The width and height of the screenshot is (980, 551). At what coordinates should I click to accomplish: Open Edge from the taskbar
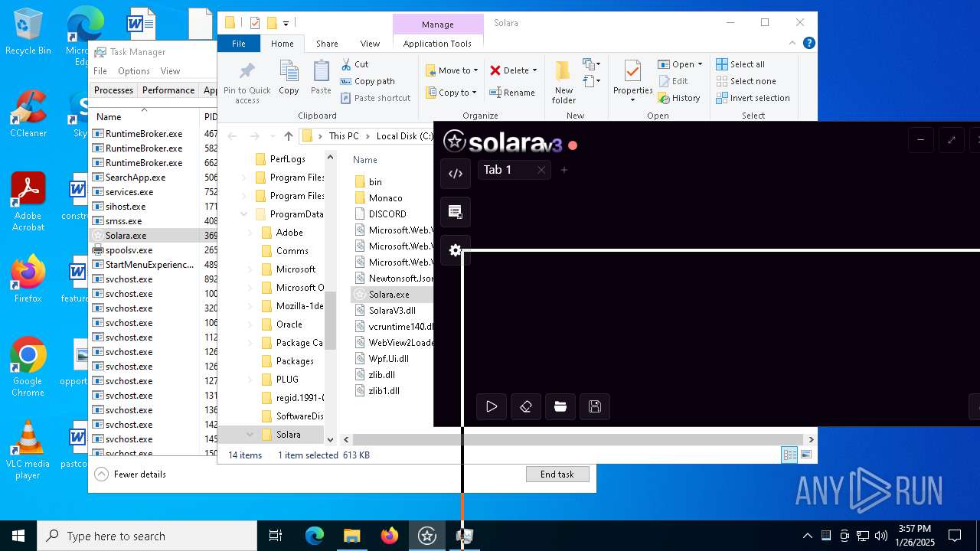click(x=315, y=536)
